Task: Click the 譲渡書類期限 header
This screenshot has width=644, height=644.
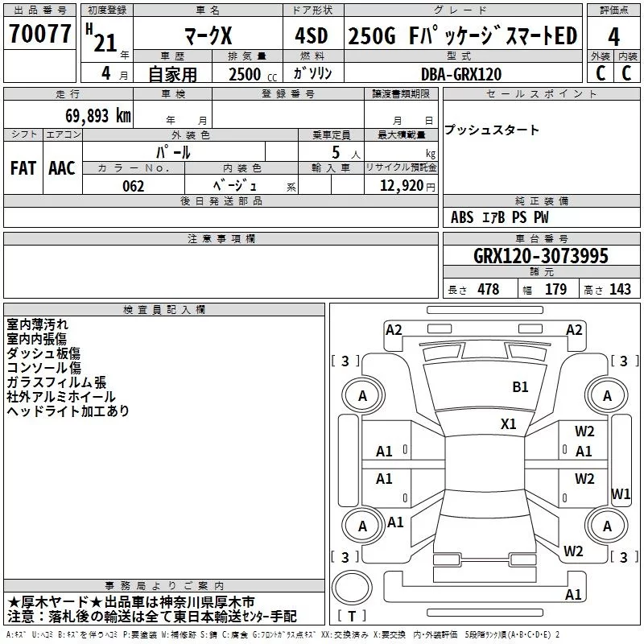Action: pyautogui.click(x=401, y=94)
